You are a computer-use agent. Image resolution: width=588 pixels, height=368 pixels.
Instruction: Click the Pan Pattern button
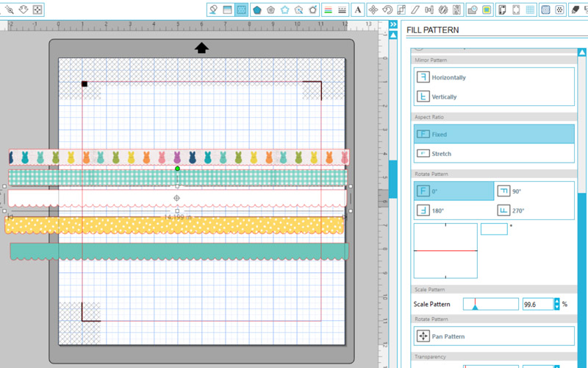[494, 336]
